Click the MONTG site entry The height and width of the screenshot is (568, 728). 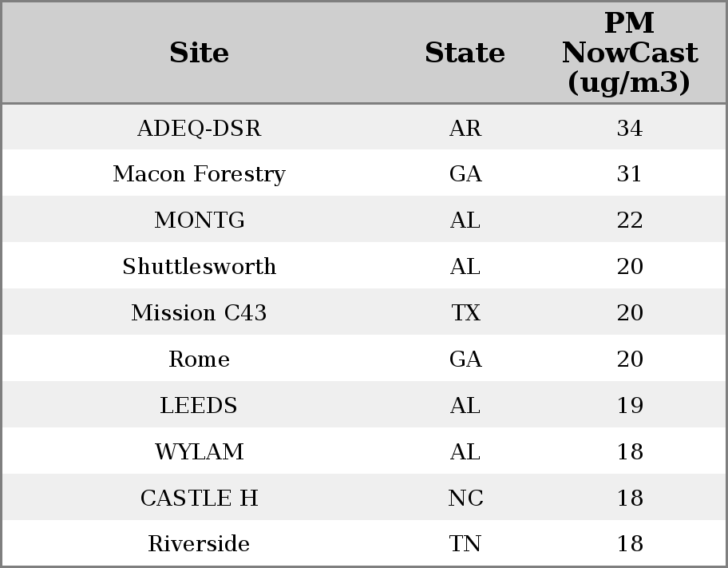[199, 220]
